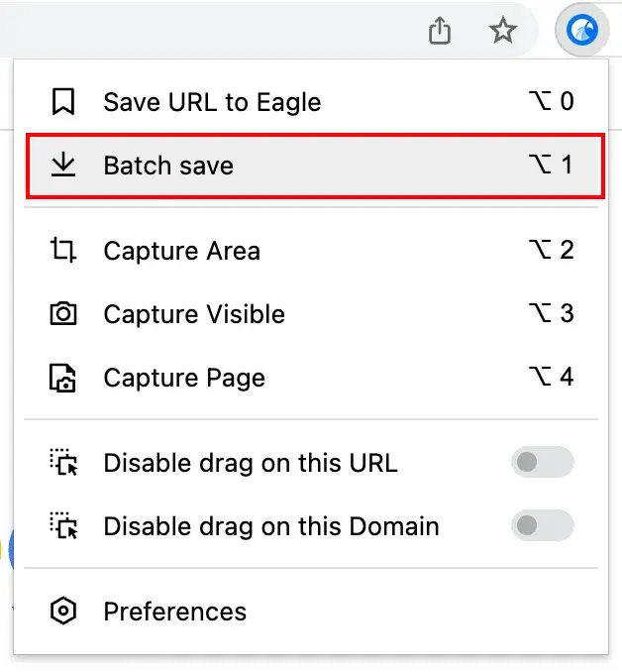Click the camera icon for Capture Visible
This screenshot has height=672, width=622.
(63, 314)
